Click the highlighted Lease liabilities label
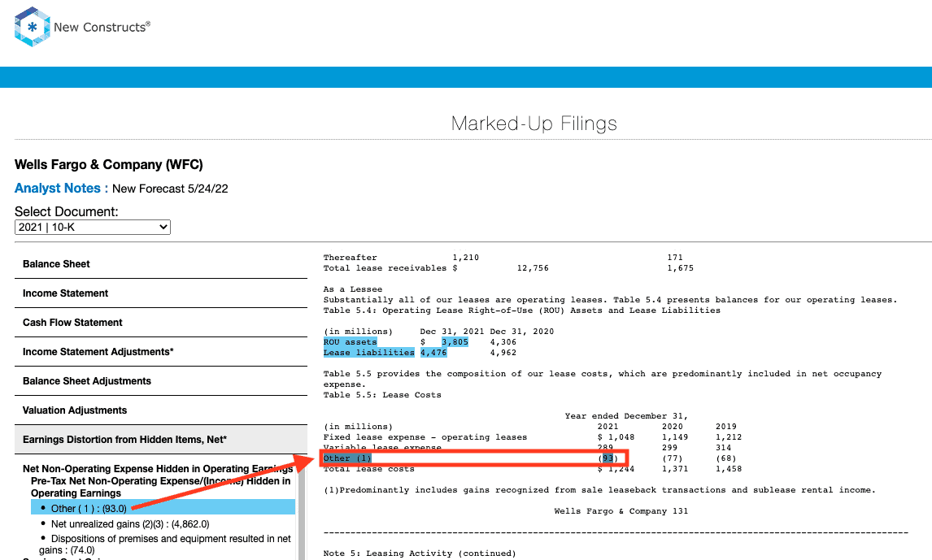The image size is (932, 560). 368,353
